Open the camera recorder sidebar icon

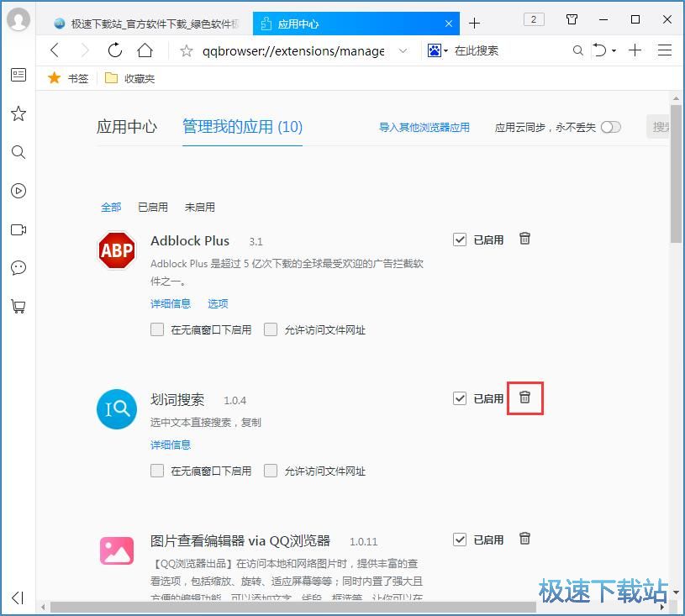tap(18, 229)
